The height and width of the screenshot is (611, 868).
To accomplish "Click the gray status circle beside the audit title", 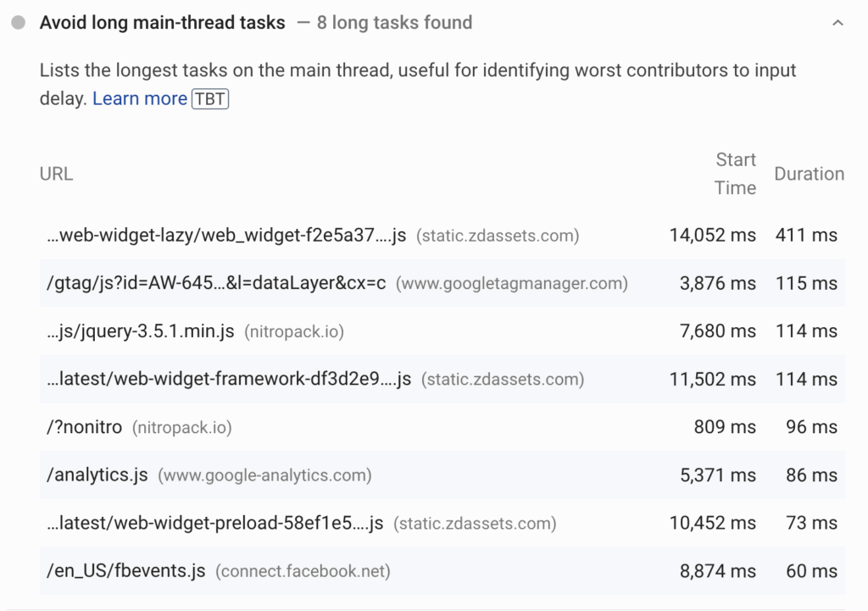I will (19, 23).
